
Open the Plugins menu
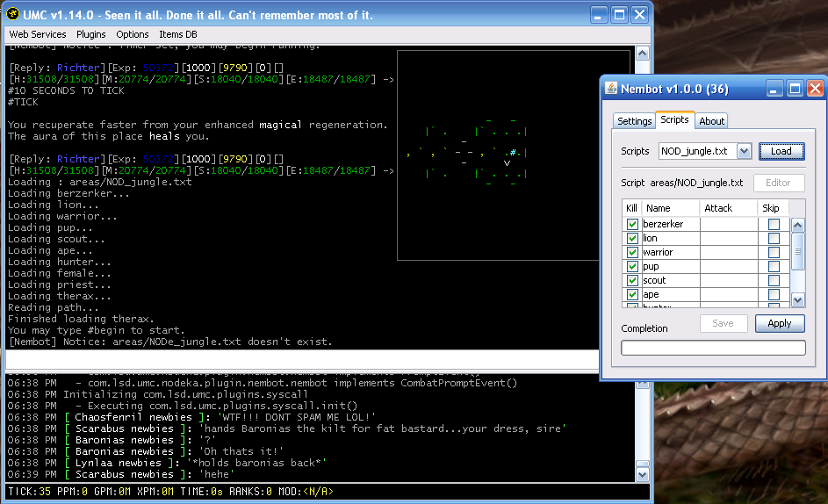tap(91, 34)
